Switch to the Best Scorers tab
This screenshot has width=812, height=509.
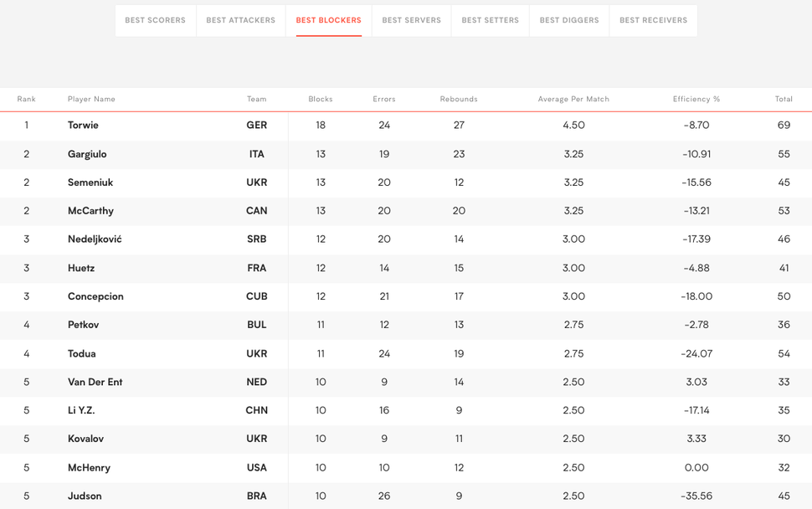click(x=155, y=20)
